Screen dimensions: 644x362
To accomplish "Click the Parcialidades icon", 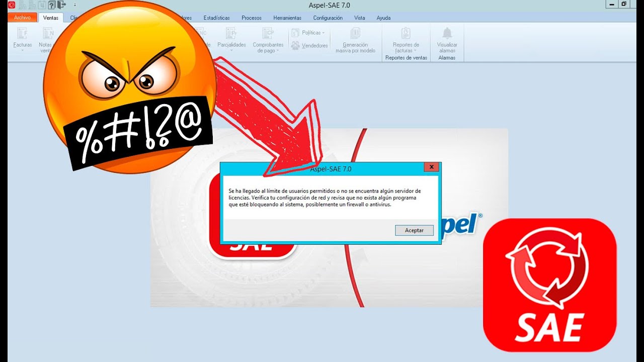I will 231,34.
